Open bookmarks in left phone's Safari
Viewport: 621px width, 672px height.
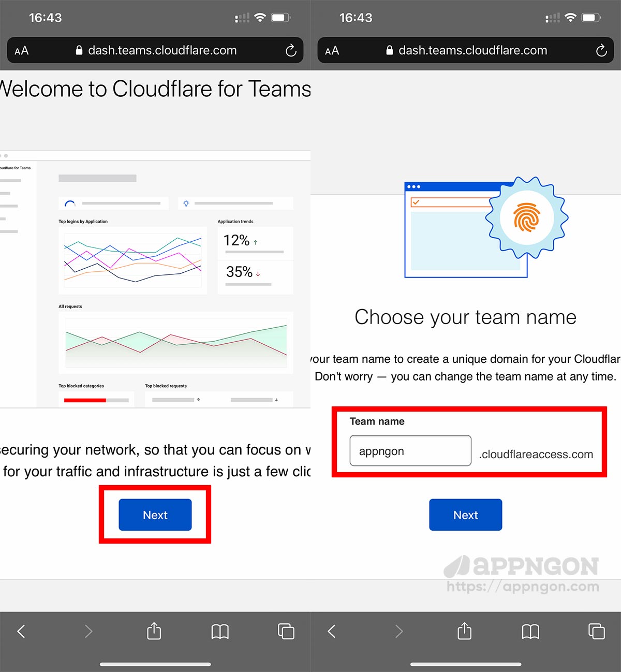coord(220,632)
